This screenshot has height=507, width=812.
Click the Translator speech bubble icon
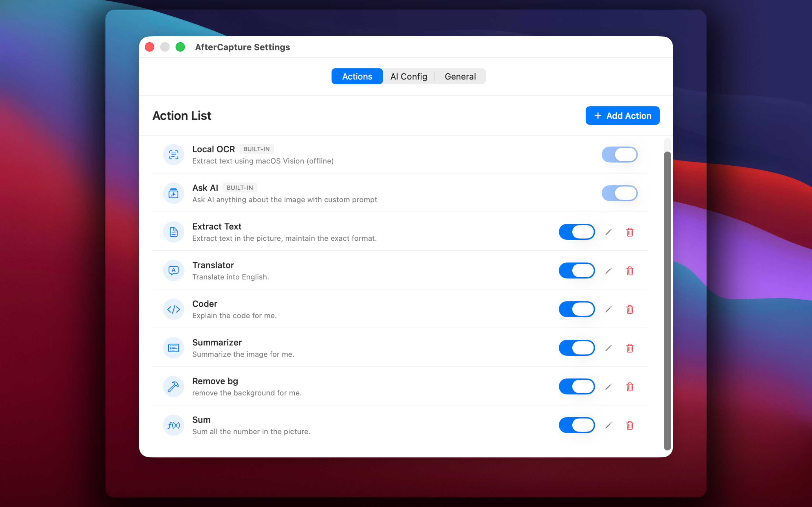tap(173, 271)
